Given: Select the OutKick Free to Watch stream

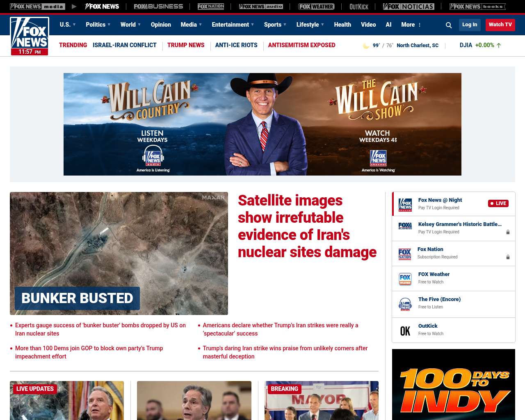Looking at the screenshot, I should [454, 330].
